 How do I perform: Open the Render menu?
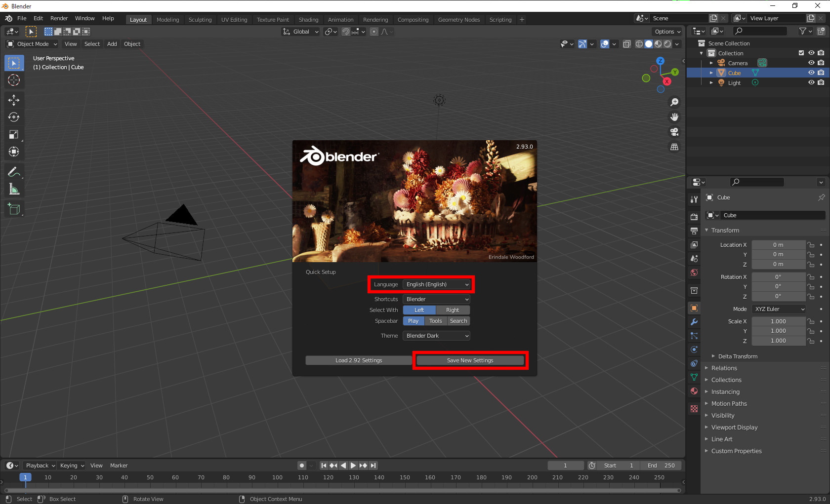pyautogui.click(x=59, y=18)
